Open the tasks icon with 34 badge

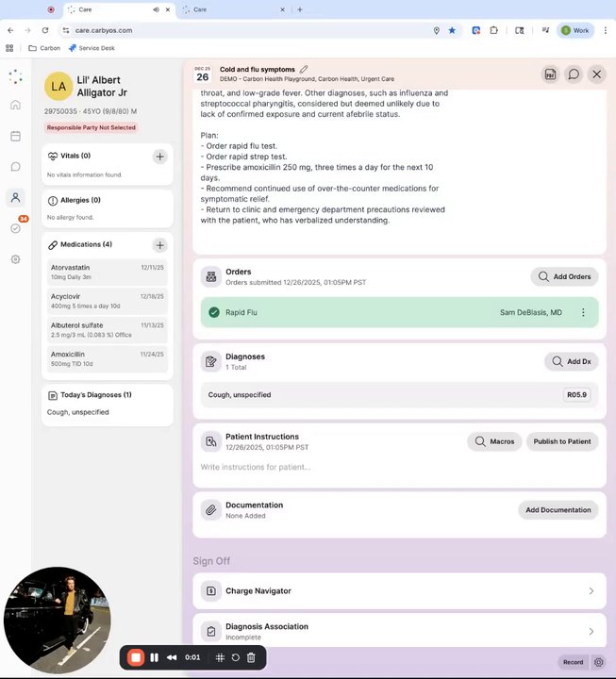click(x=16, y=227)
